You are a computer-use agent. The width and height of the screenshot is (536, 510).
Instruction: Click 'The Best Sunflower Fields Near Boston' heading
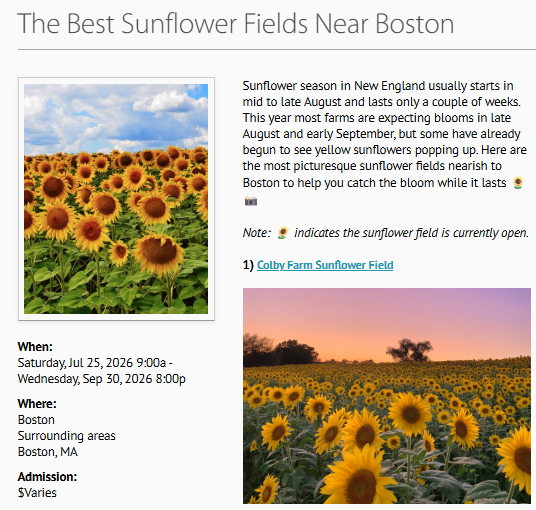(x=236, y=24)
